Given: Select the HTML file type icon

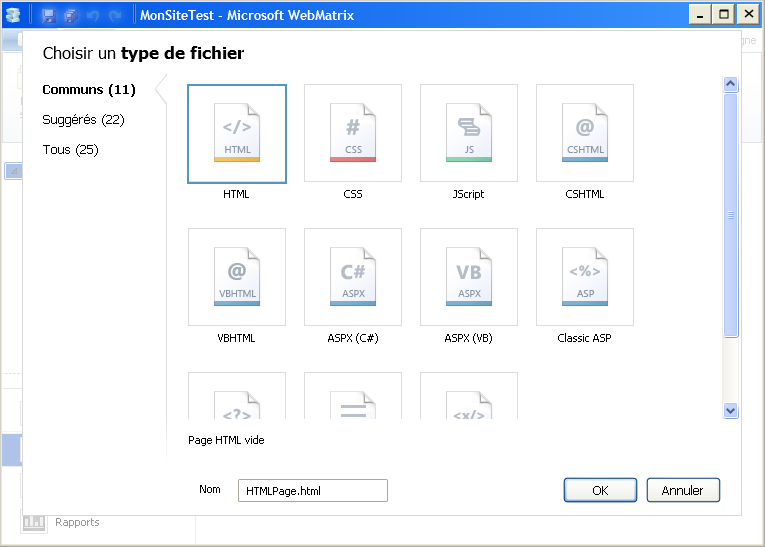Looking at the screenshot, I should pos(237,134).
